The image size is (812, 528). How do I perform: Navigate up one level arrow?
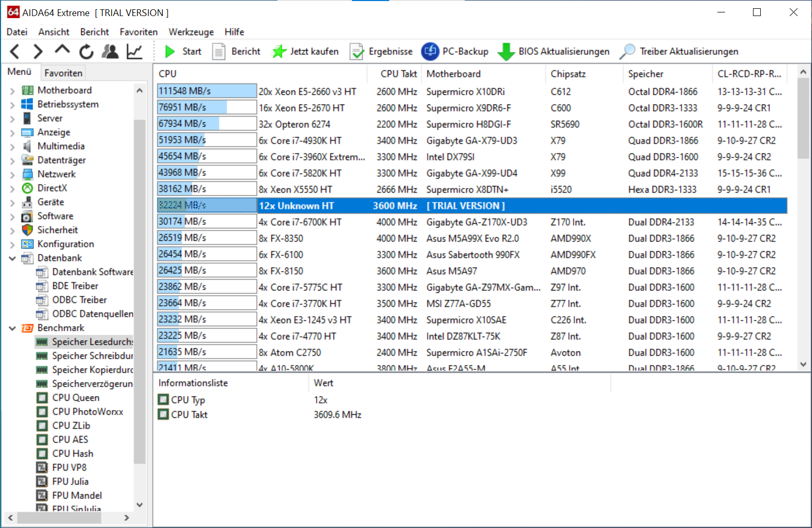point(62,50)
